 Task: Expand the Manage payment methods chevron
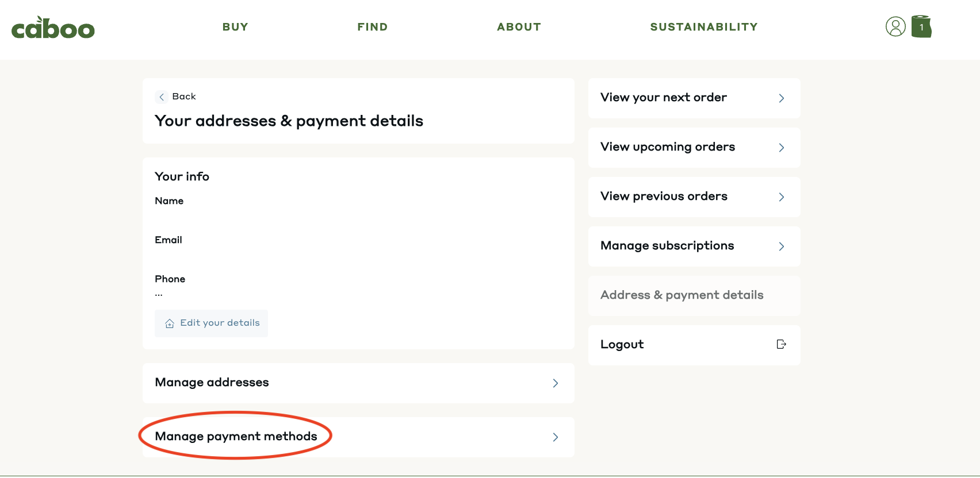pyautogui.click(x=556, y=437)
